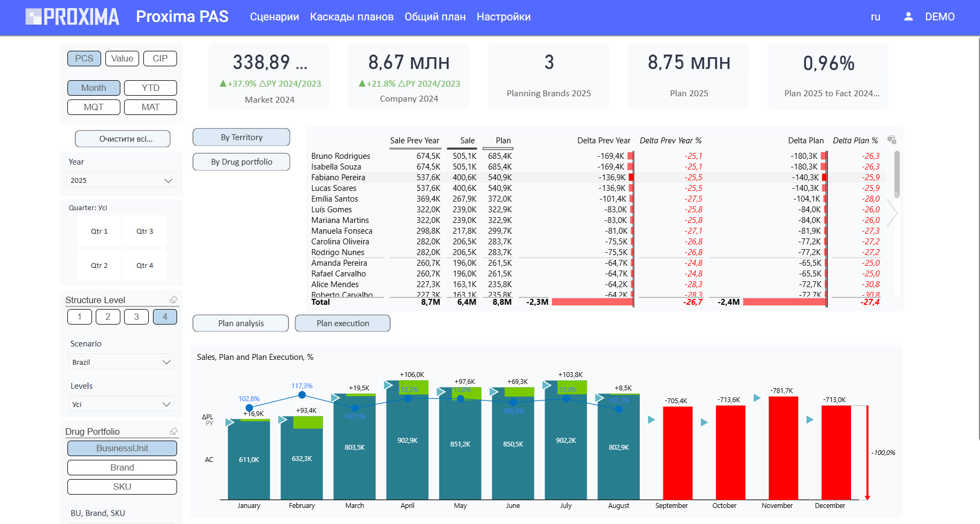Switch to By Drug portfolio view
The width and height of the screenshot is (980, 524).
[x=241, y=162]
